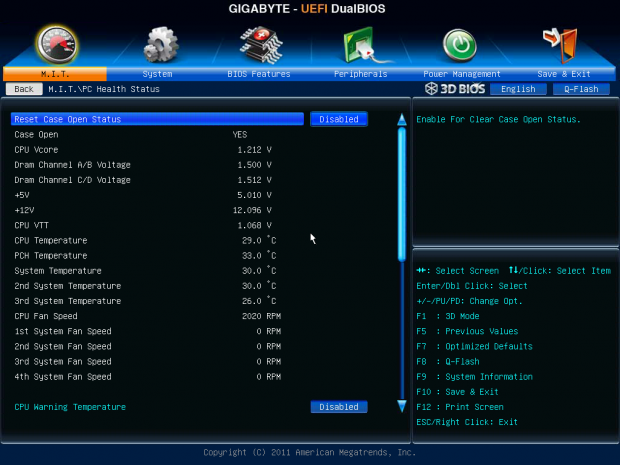Change language via English button

point(518,89)
